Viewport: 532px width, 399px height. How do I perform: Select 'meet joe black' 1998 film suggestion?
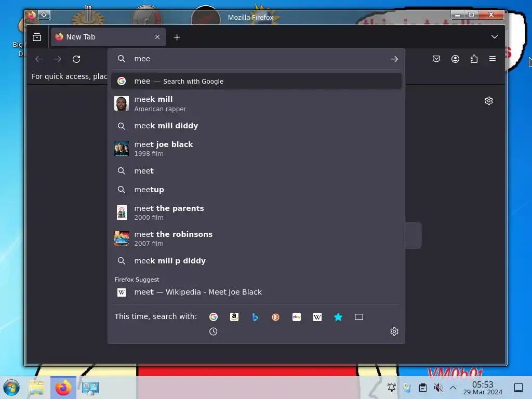pyautogui.click(x=256, y=149)
